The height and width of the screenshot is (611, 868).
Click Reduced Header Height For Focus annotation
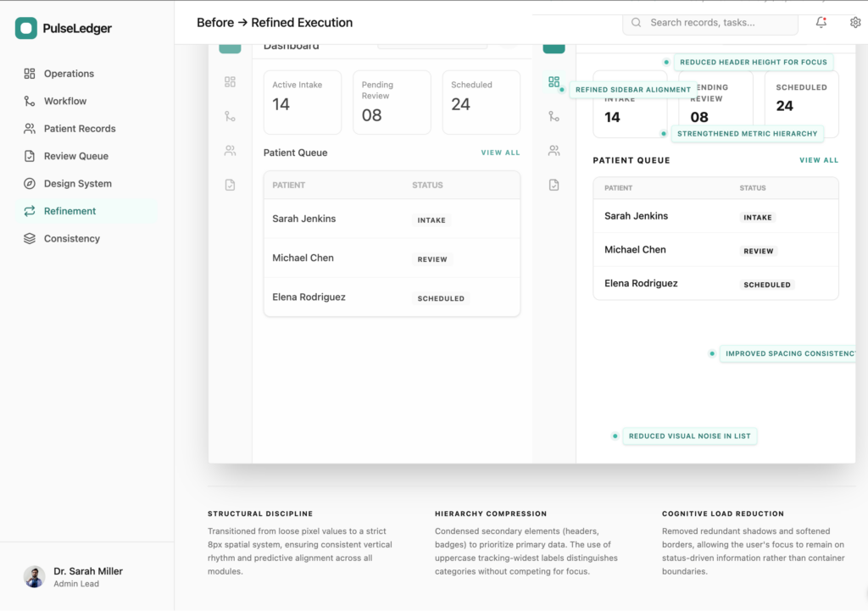tap(754, 63)
